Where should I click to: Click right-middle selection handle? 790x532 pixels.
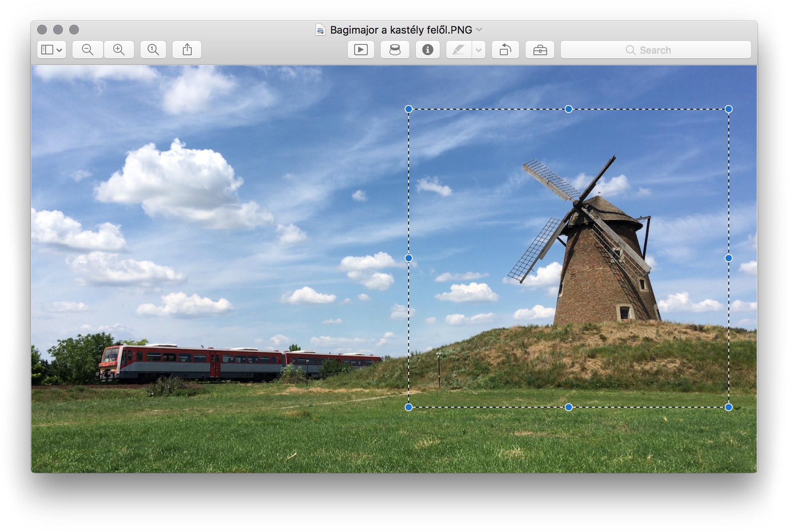point(729,258)
